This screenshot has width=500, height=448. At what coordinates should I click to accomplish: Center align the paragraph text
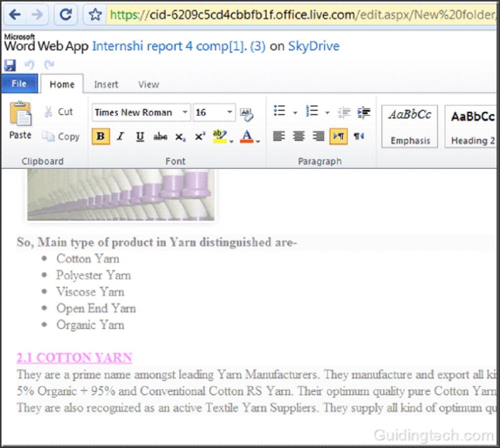(299, 136)
